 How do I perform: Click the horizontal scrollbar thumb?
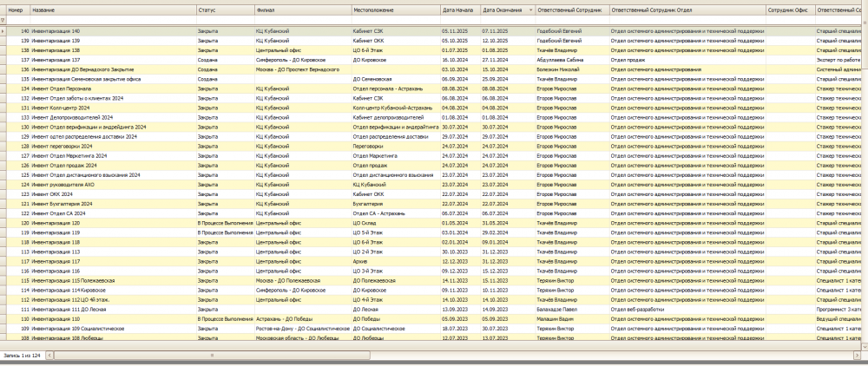(212, 355)
